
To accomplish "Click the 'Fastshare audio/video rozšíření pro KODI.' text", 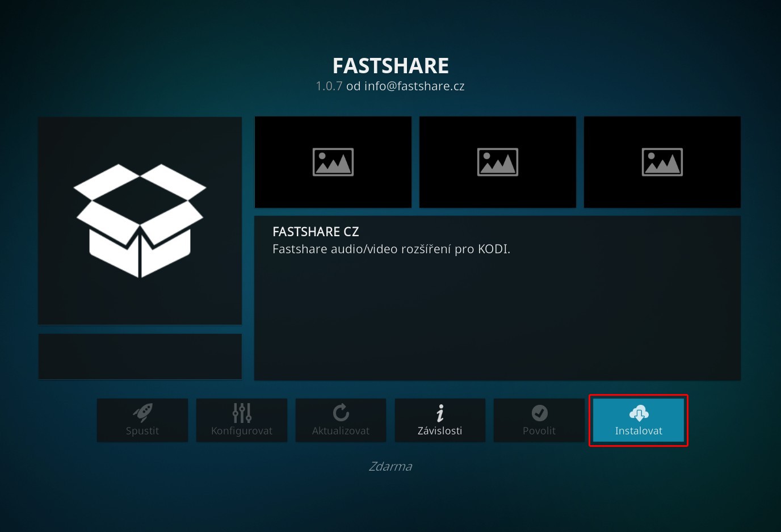I will click(391, 249).
